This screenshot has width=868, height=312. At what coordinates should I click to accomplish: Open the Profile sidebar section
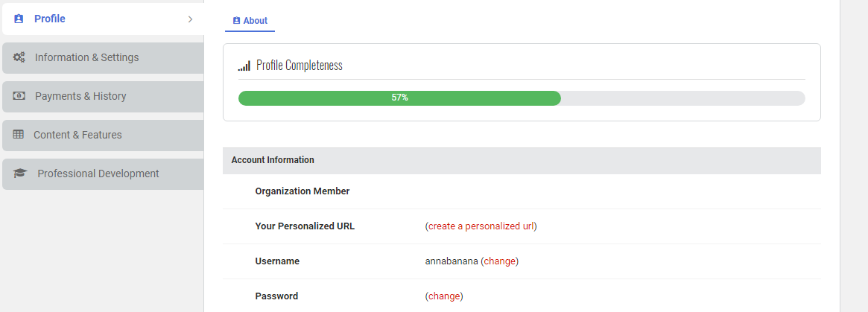[x=50, y=19]
